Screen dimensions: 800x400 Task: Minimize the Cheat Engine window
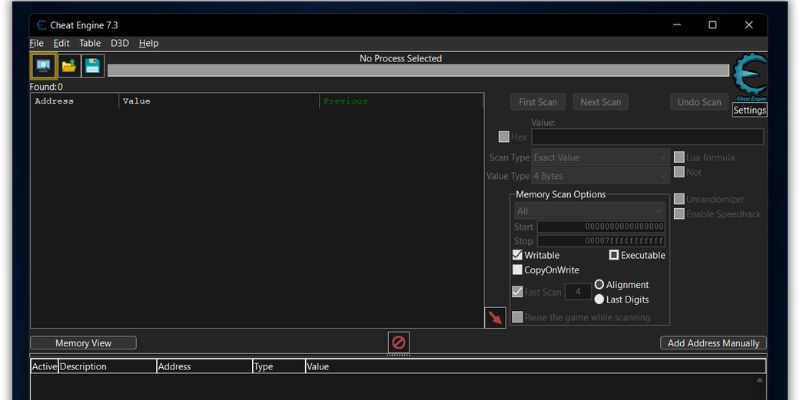pos(677,25)
